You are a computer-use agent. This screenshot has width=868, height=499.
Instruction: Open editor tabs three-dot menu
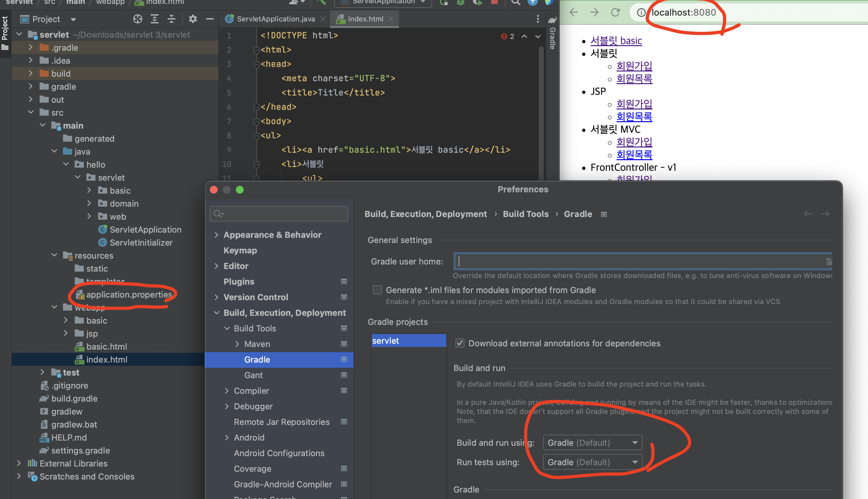[x=538, y=19]
